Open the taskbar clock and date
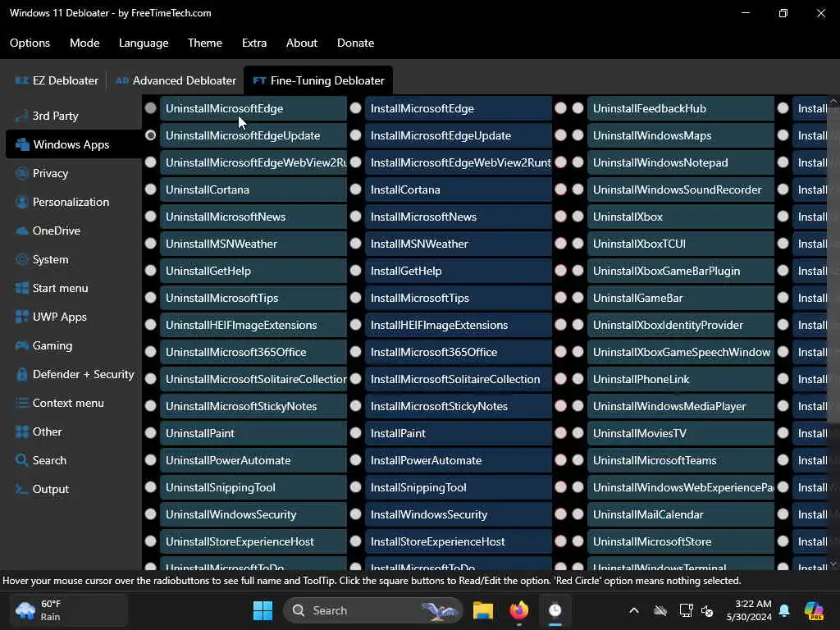Image resolution: width=840 pixels, height=630 pixels. click(749, 610)
